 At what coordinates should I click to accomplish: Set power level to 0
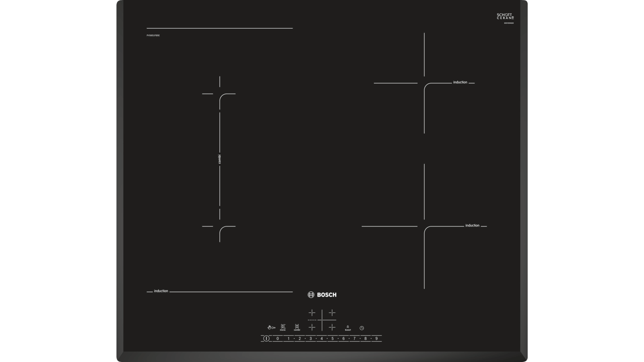[277, 339]
